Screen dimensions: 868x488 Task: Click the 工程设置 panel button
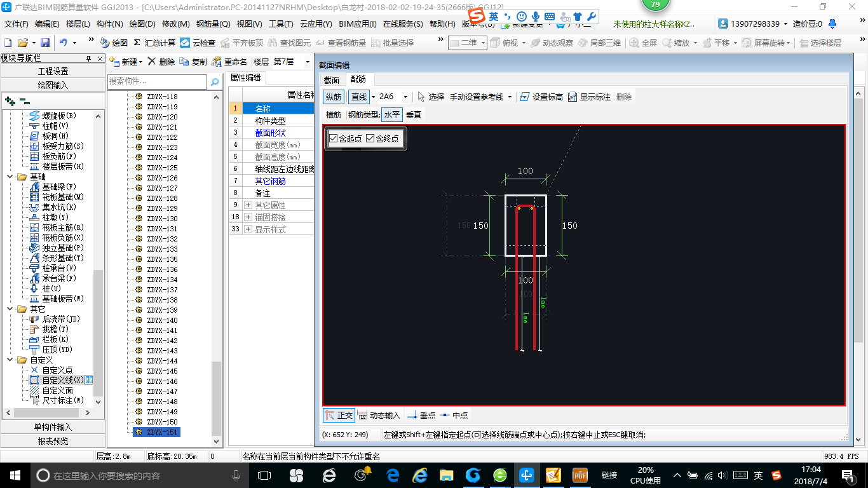tap(53, 71)
